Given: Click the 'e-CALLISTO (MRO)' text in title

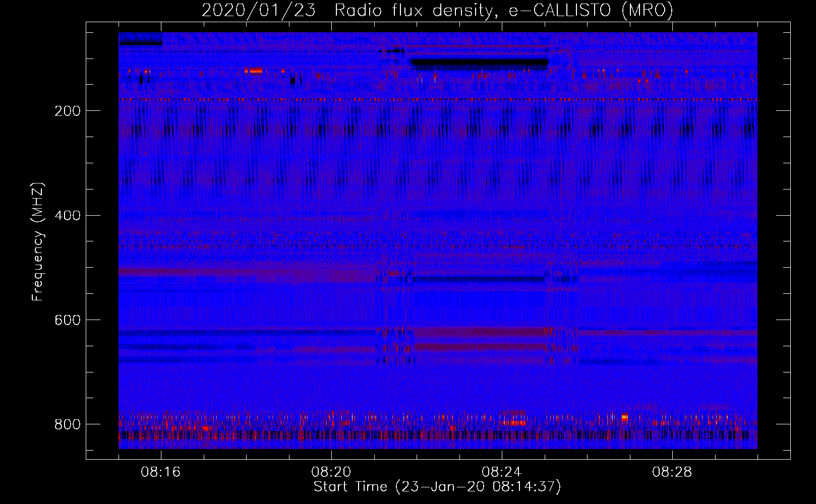Looking at the screenshot, I should click(591, 10).
